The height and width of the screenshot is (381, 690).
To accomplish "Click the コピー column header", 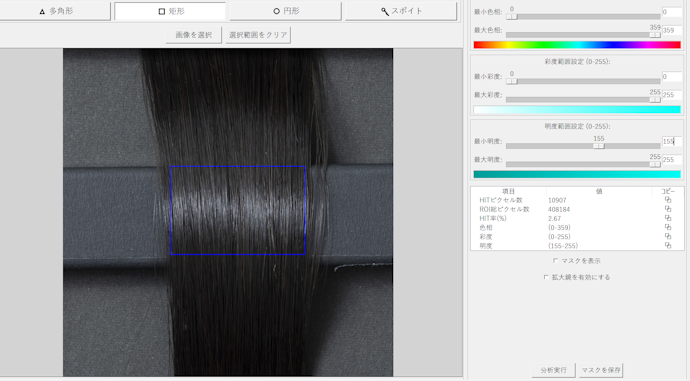I will point(668,191).
